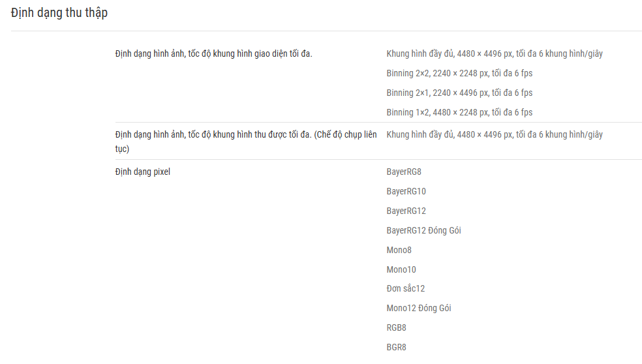Select "Khung hình đầy đủ" value in burst mode row

pos(495,135)
